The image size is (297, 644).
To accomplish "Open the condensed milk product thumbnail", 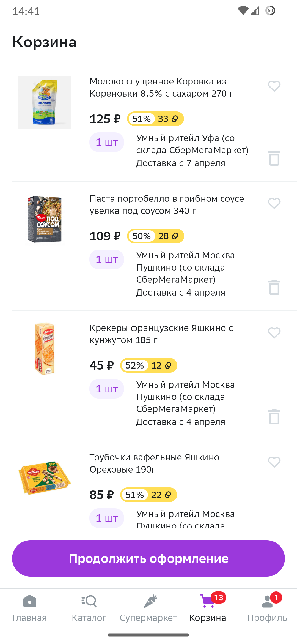I will tap(45, 102).
